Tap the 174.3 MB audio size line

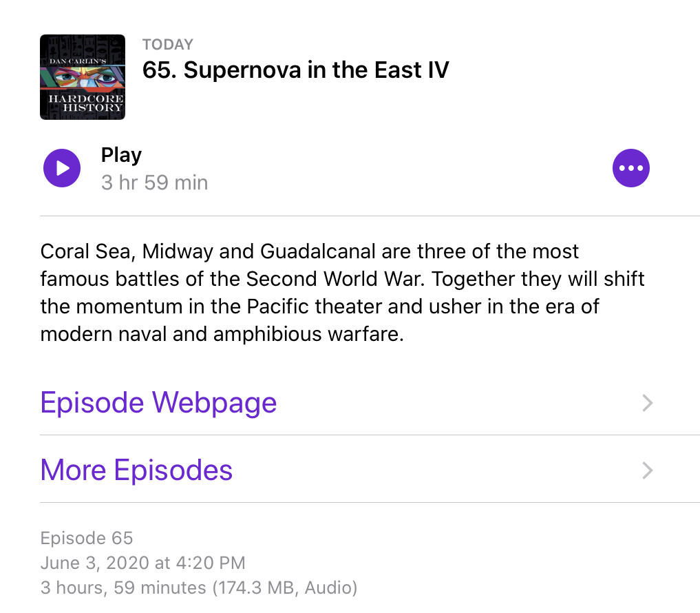(x=199, y=588)
